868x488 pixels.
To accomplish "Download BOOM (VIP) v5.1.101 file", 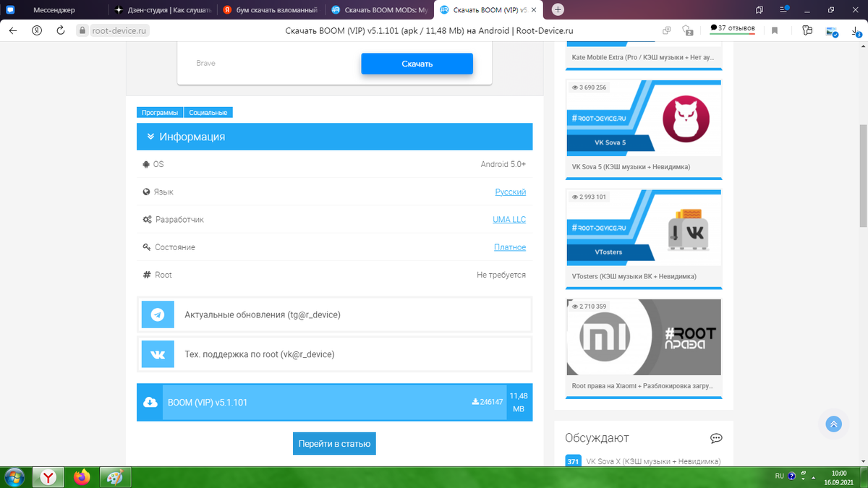I will (334, 402).
